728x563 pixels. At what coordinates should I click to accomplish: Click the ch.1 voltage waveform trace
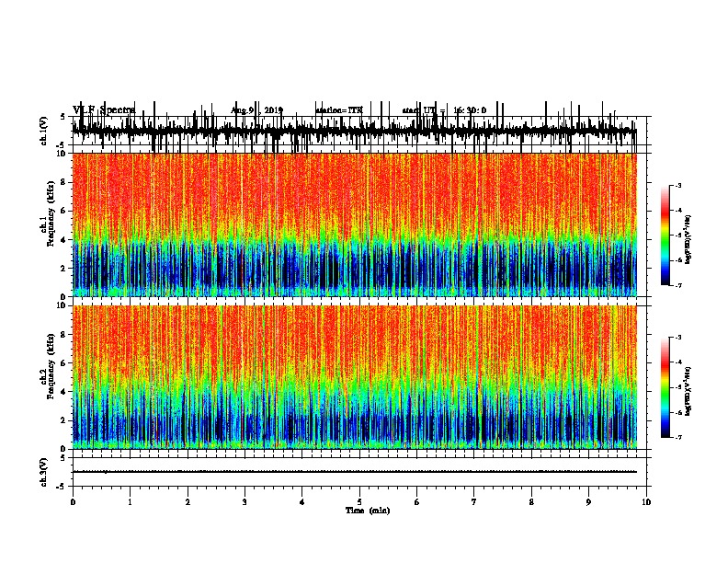click(355, 131)
